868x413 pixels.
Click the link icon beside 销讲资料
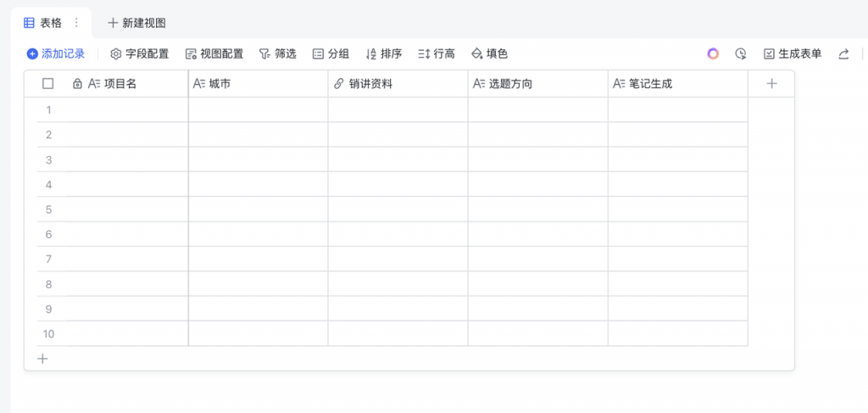pos(339,84)
